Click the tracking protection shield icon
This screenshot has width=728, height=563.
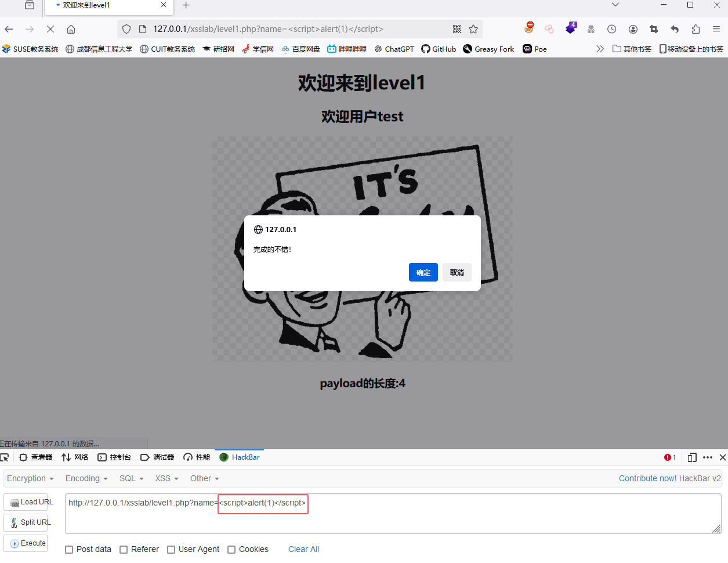click(x=126, y=28)
